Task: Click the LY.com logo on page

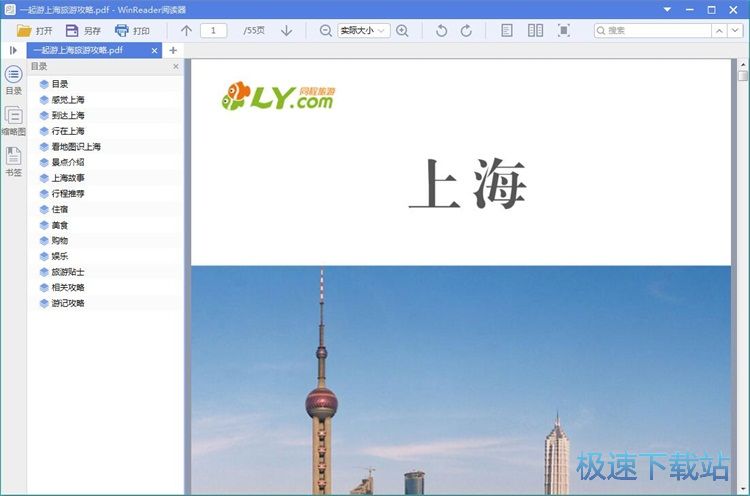Action: click(278, 96)
